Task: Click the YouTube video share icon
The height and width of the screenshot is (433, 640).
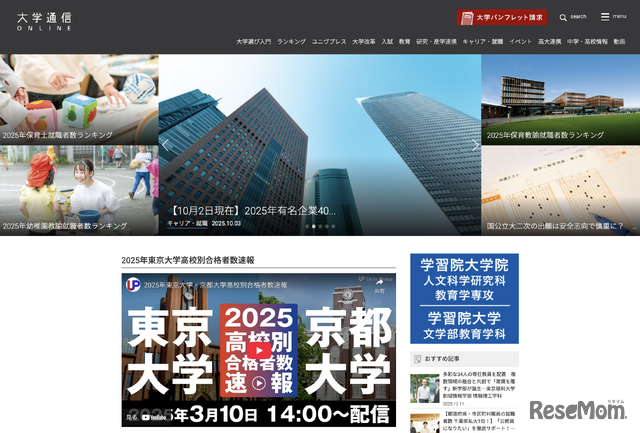Action: [380, 284]
